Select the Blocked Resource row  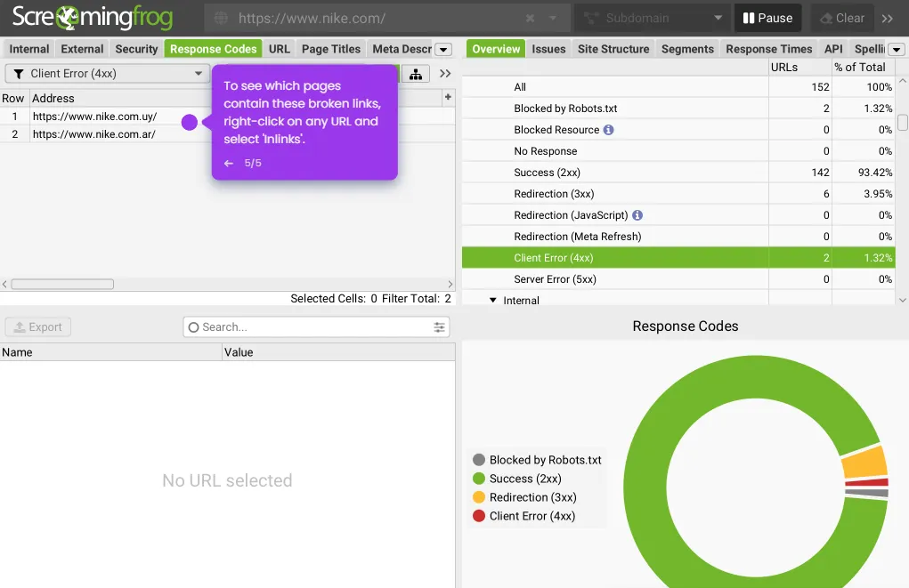pyautogui.click(x=678, y=130)
